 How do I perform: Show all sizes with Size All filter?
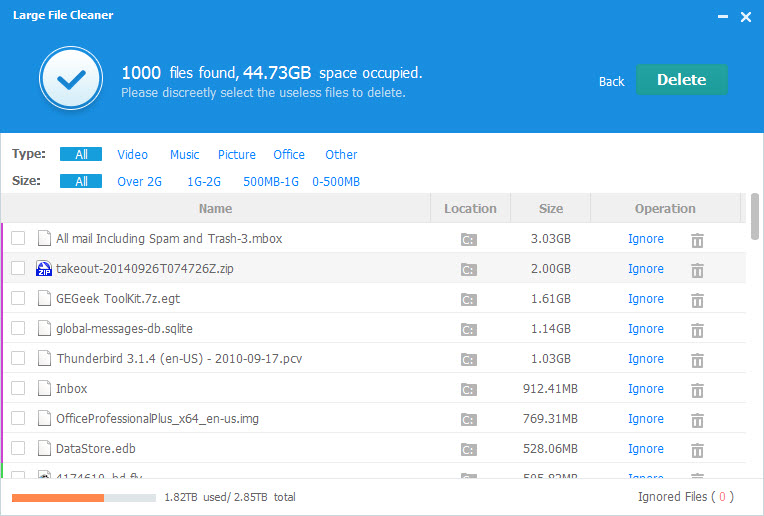pyautogui.click(x=81, y=181)
